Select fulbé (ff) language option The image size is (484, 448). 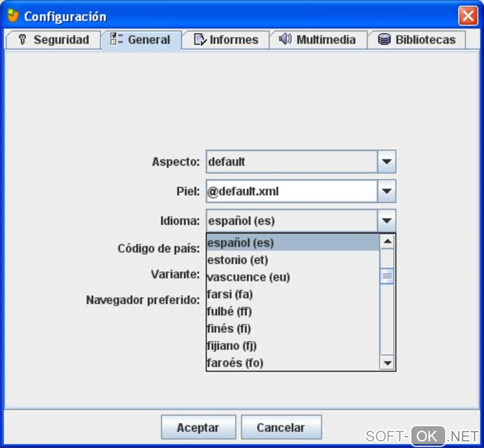click(293, 311)
